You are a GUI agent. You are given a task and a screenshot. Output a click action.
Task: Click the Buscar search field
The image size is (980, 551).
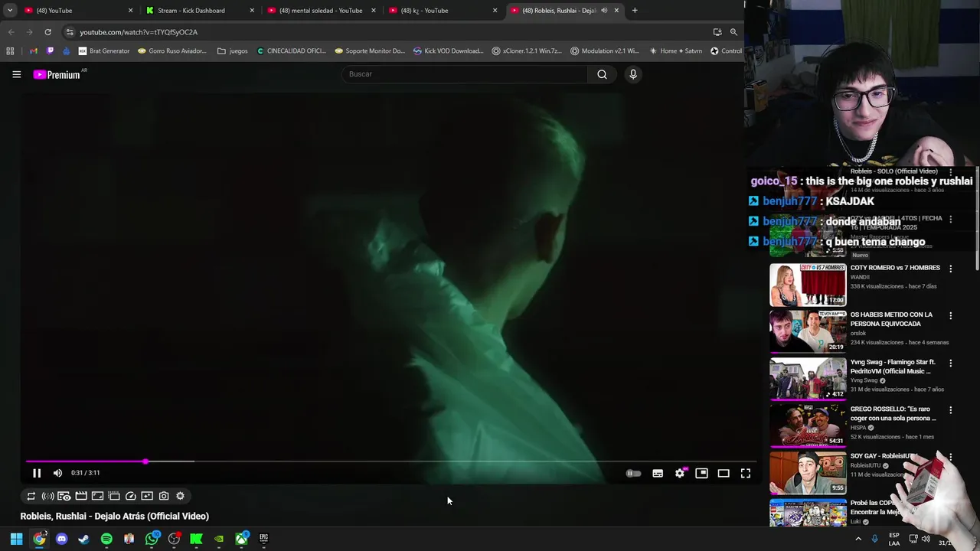pyautogui.click(x=464, y=74)
